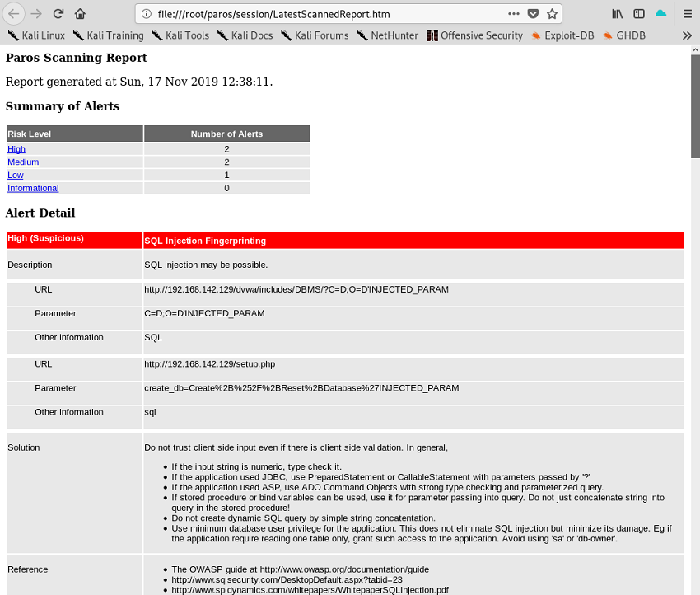Click the browser Back arrow button
Image resolution: width=700 pixels, height=595 pixels.
pyautogui.click(x=14, y=14)
